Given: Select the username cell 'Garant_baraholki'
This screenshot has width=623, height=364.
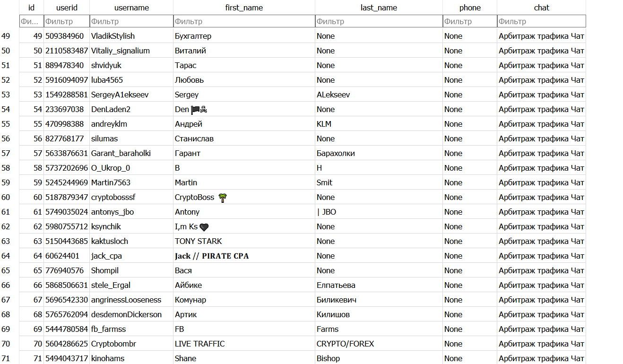Looking at the screenshot, I should 121,153.
